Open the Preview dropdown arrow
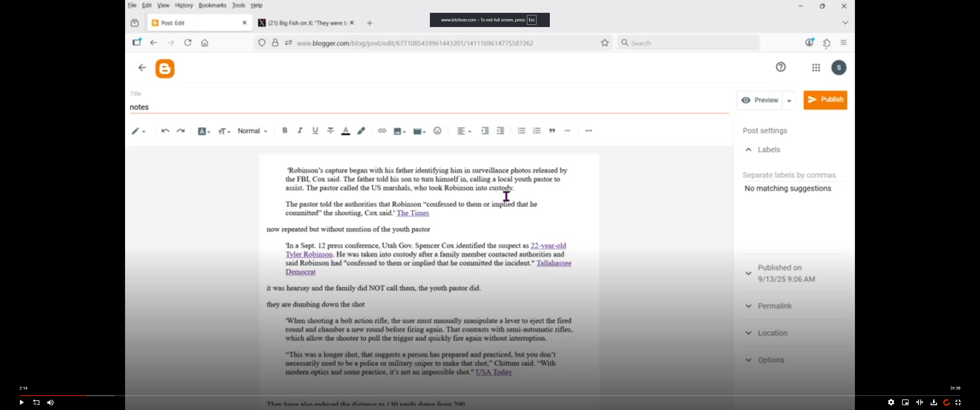 (789, 101)
